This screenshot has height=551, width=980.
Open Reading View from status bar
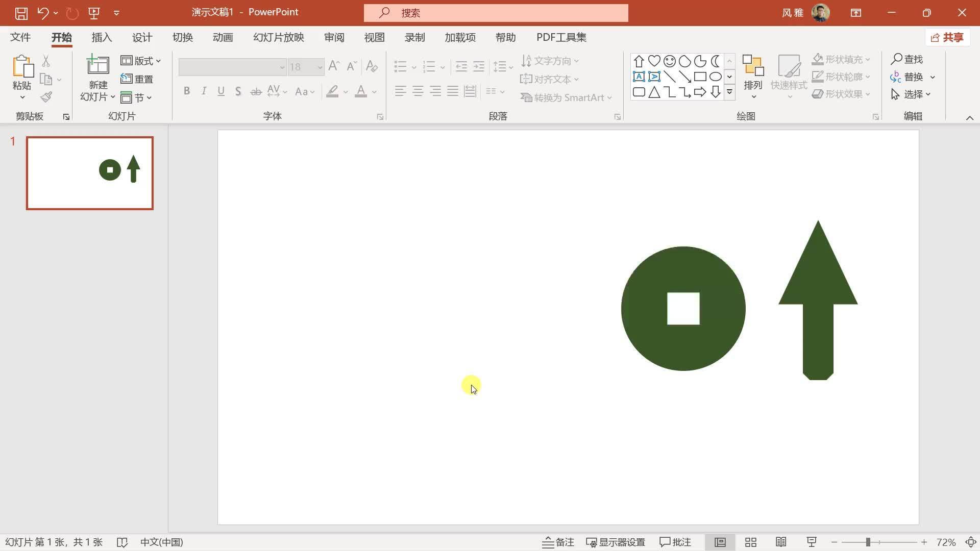coord(781,542)
